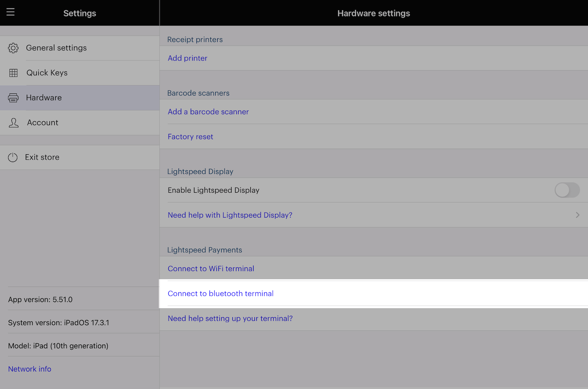588x389 pixels.
Task: Click the Exit store power icon
Action: pyautogui.click(x=13, y=158)
